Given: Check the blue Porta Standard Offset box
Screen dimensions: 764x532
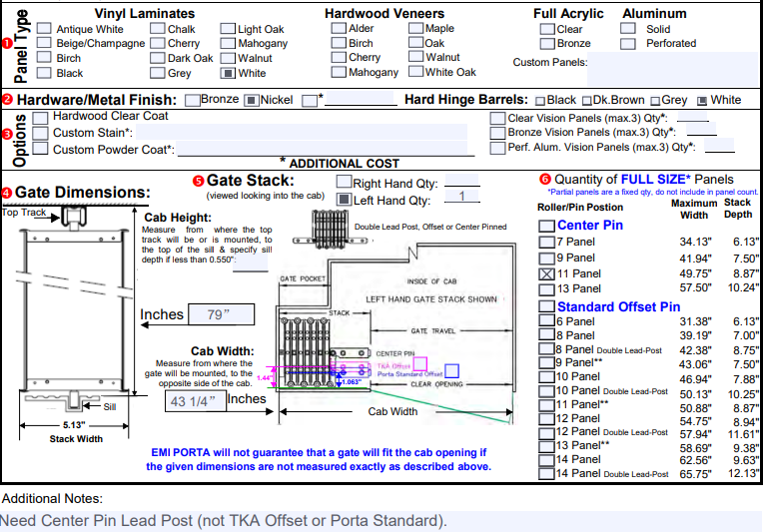Looking at the screenshot, I should coord(451,370).
